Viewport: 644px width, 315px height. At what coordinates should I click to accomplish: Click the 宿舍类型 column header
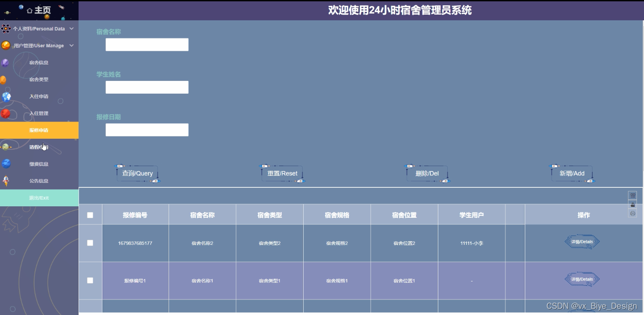tap(270, 215)
